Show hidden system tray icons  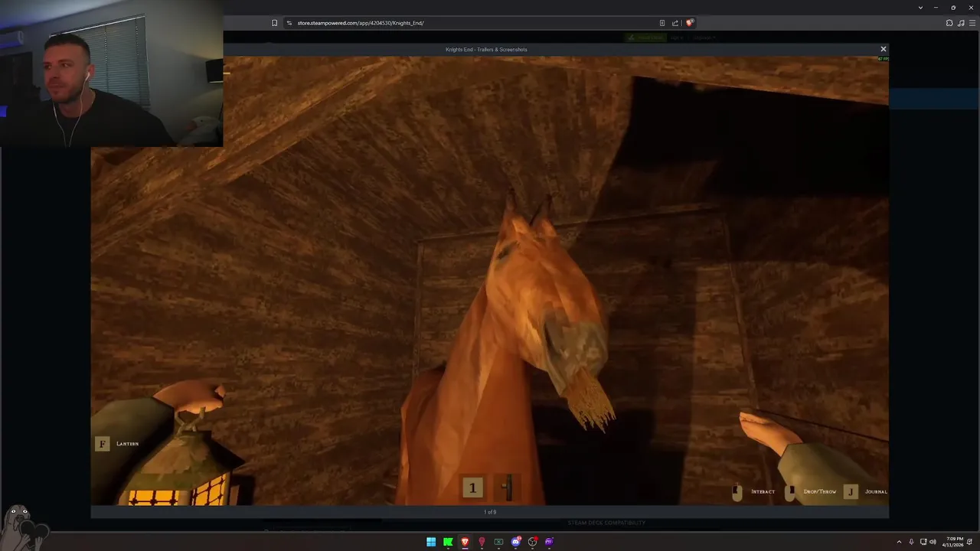899,542
